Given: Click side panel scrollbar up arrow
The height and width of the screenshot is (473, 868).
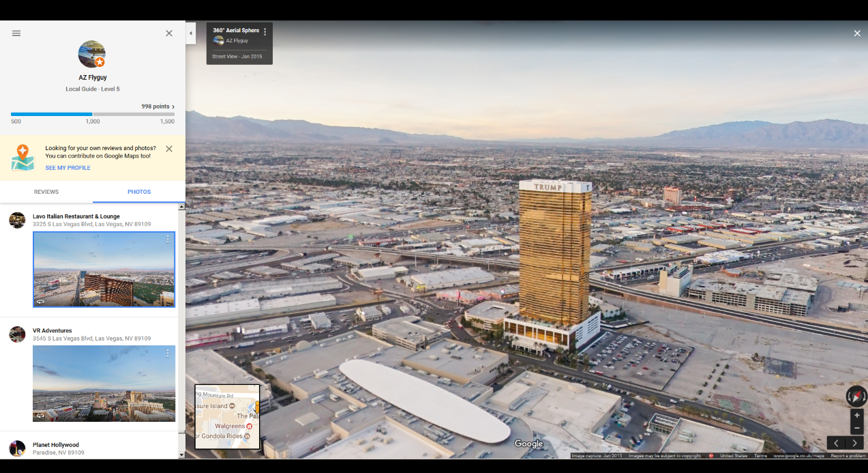Looking at the screenshot, I should pyautogui.click(x=181, y=207).
